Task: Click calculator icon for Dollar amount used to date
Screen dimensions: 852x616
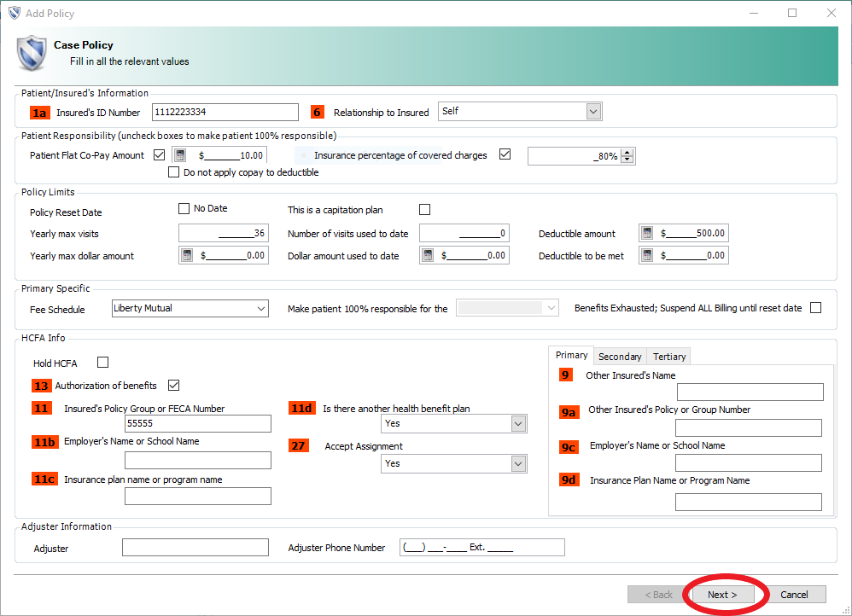Action: point(428,255)
